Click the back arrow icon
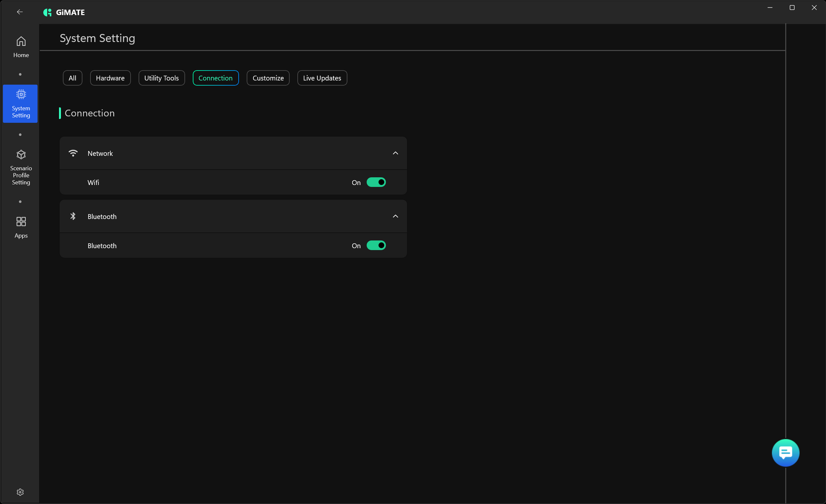 (20, 12)
